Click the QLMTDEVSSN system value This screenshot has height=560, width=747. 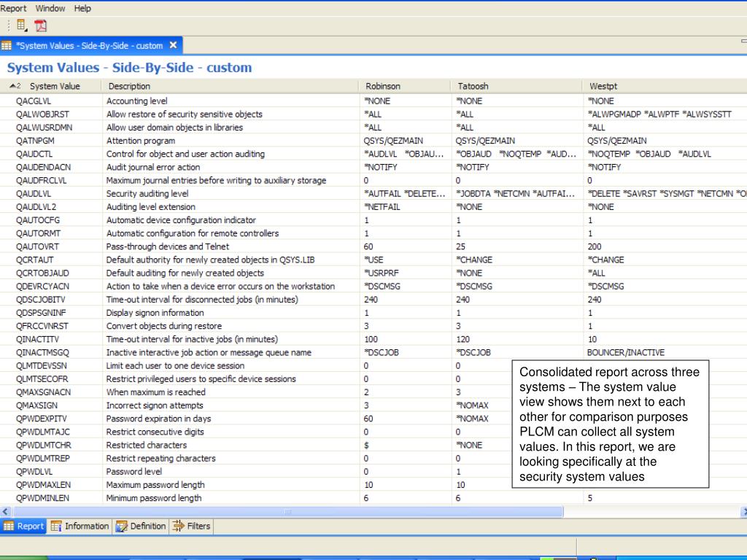click(x=41, y=366)
